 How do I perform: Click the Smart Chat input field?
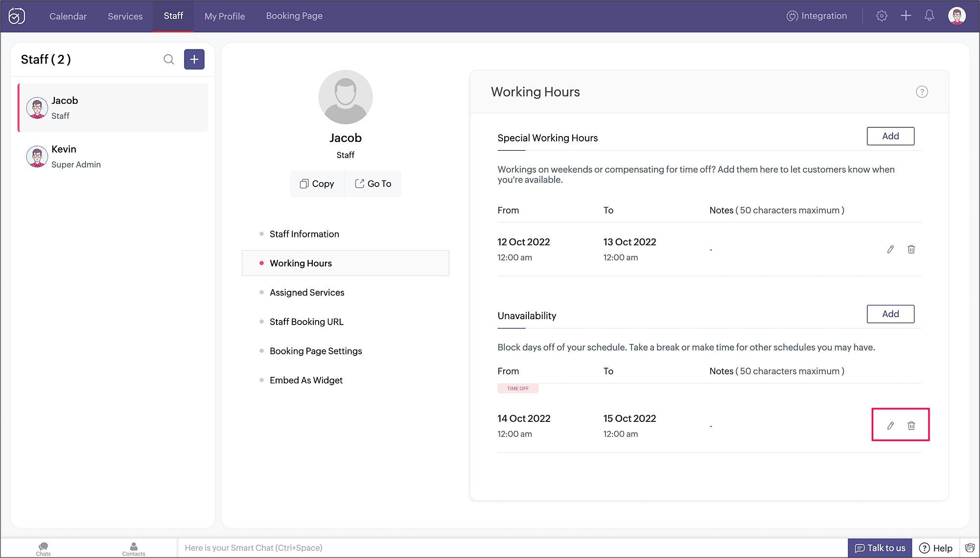[490, 548]
